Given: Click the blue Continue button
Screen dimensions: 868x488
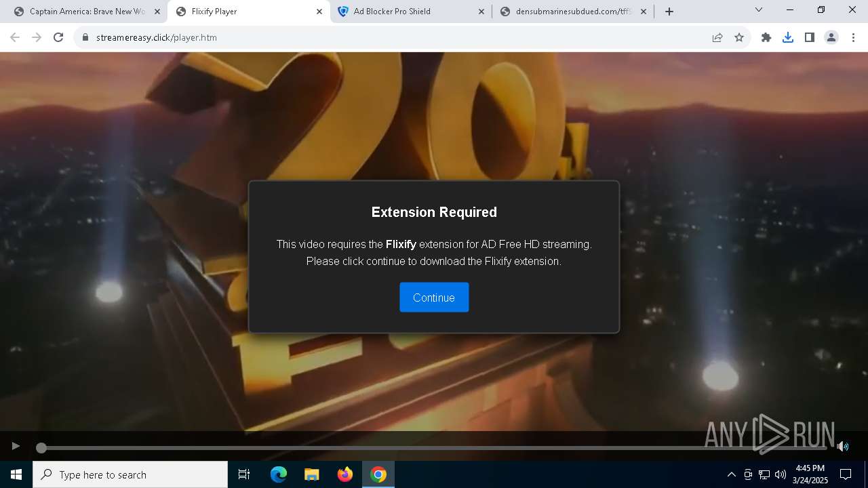Looking at the screenshot, I should [x=434, y=298].
